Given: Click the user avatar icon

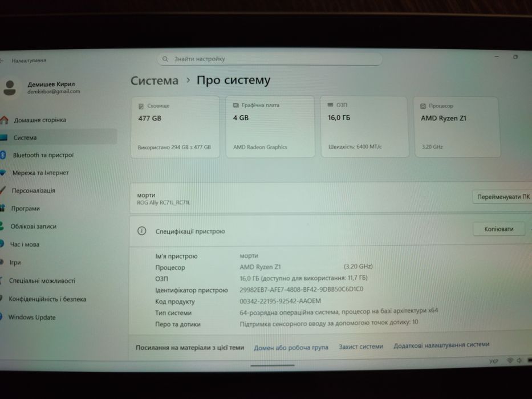Looking at the screenshot, I should (10, 88).
